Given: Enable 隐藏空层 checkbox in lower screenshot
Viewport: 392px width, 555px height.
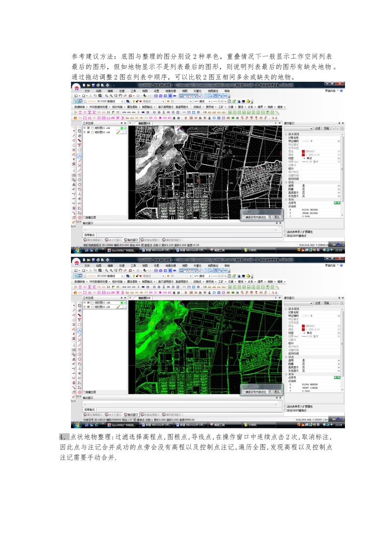Looking at the screenshot, I should [84, 392].
